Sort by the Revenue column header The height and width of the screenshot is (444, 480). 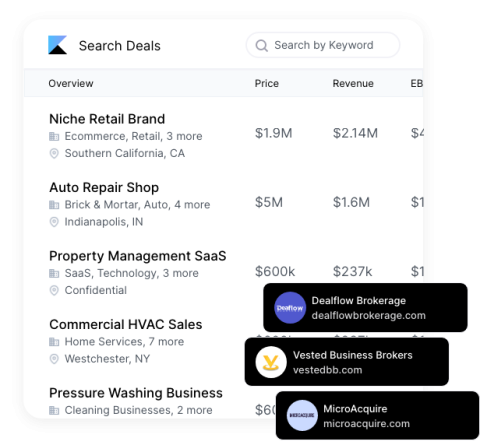click(353, 83)
